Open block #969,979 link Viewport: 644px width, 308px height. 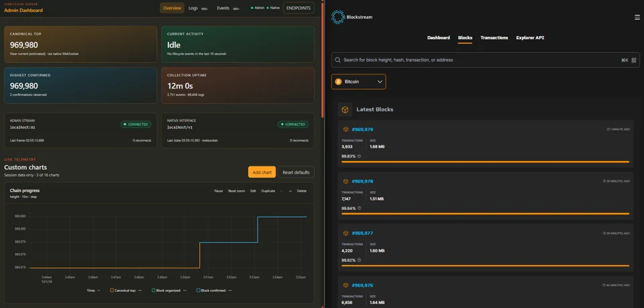click(x=362, y=130)
